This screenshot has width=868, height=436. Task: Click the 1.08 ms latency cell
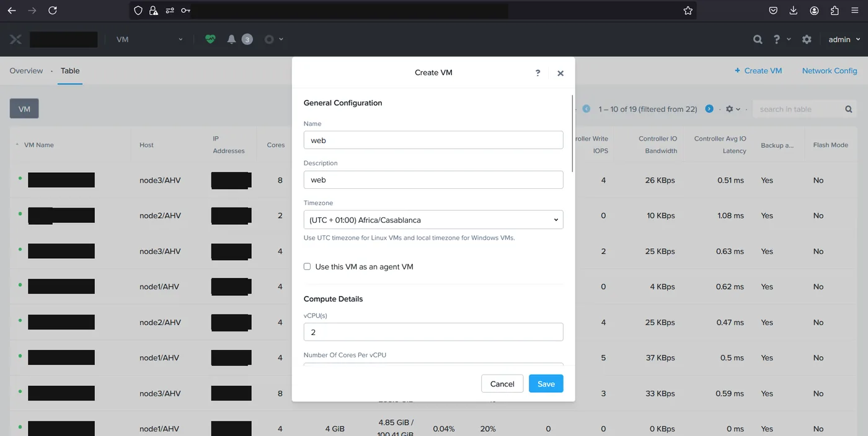coord(730,216)
